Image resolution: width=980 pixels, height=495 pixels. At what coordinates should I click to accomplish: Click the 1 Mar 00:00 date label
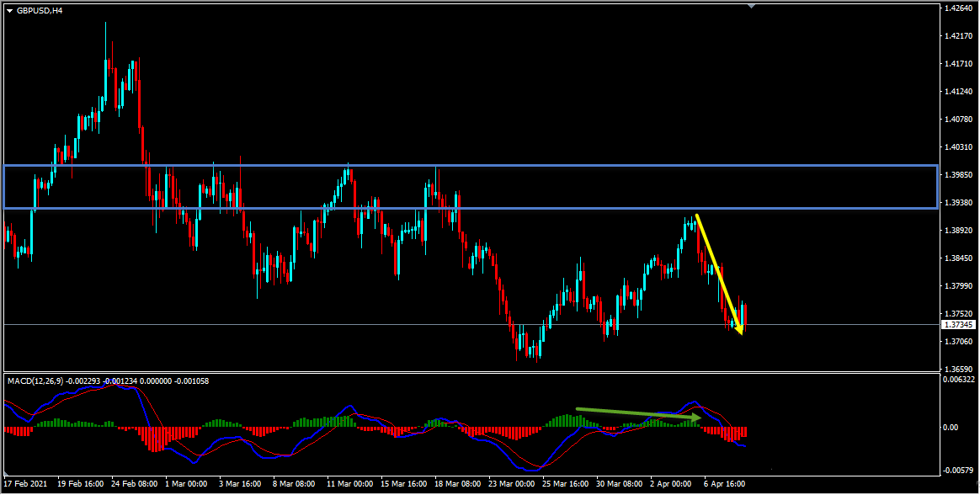[186, 484]
